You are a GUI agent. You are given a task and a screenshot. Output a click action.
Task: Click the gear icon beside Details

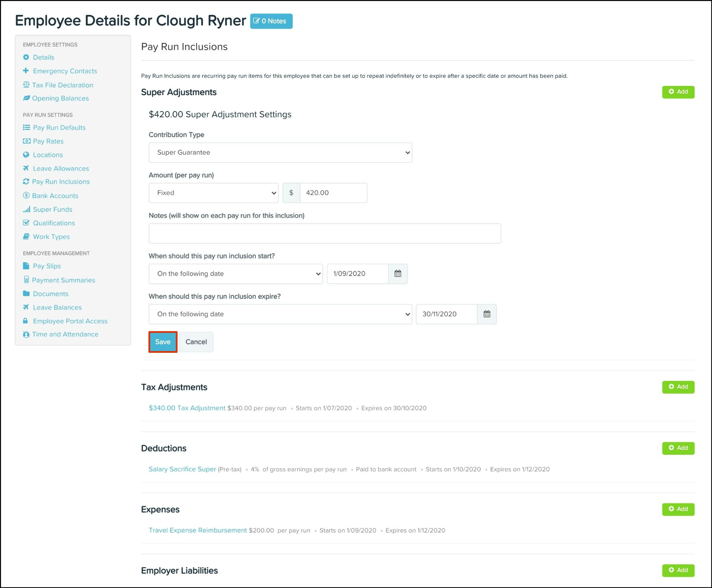[x=26, y=57]
